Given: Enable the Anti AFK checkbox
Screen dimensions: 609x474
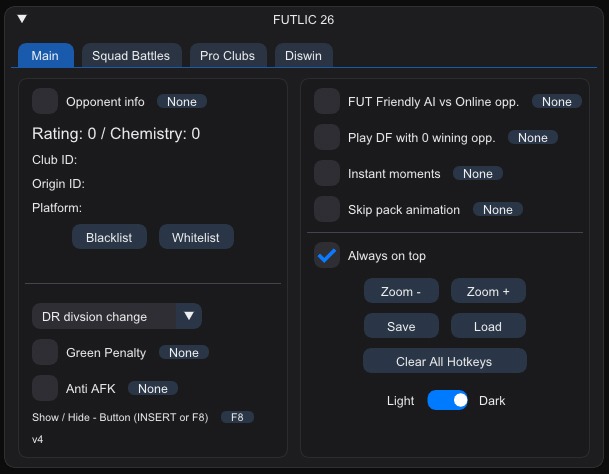Looking at the screenshot, I should pos(45,388).
